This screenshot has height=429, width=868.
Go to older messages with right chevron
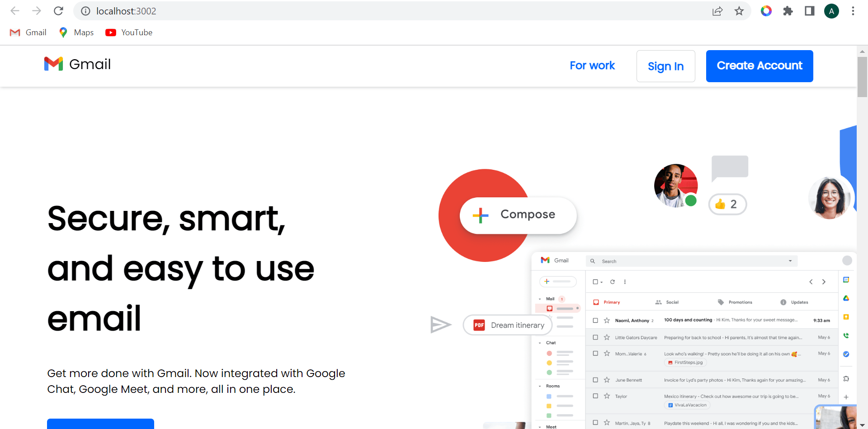824,282
